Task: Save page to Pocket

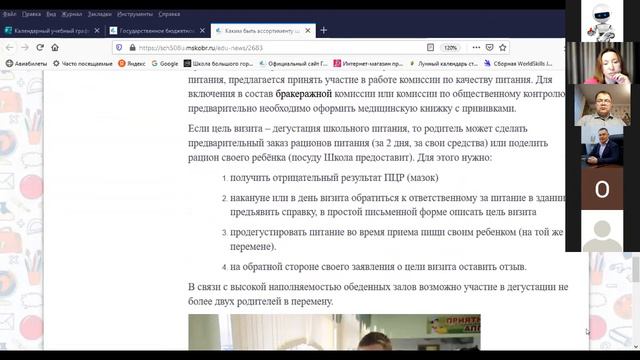Action: click(489, 48)
